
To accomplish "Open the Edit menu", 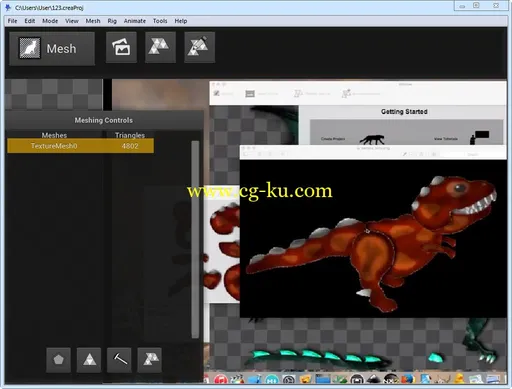I will [x=30, y=21].
